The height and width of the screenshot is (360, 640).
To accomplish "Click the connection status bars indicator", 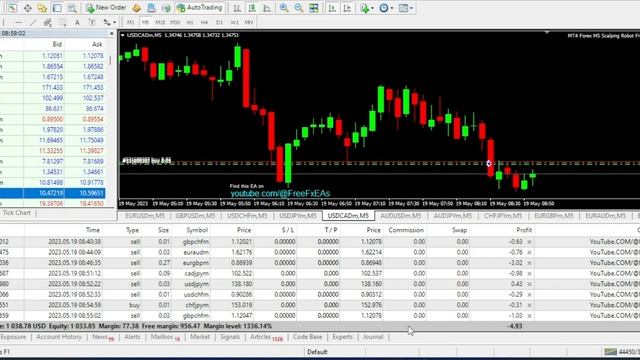I will [x=611, y=352].
